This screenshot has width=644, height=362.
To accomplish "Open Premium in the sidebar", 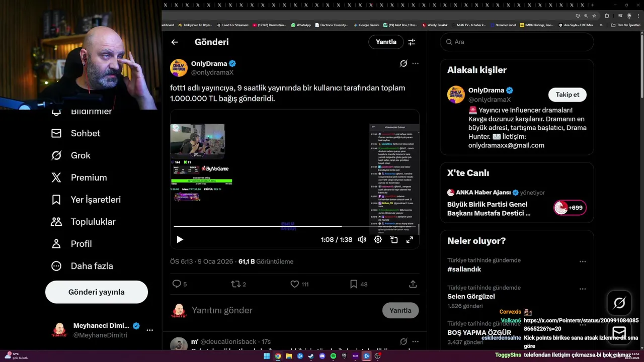I will tap(79, 177).
